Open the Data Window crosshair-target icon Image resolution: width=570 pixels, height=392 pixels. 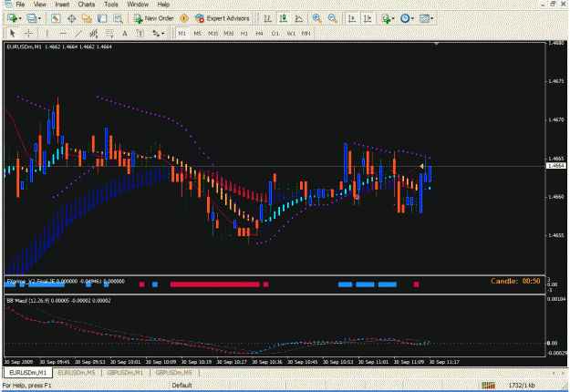click(x=71, y=18)
